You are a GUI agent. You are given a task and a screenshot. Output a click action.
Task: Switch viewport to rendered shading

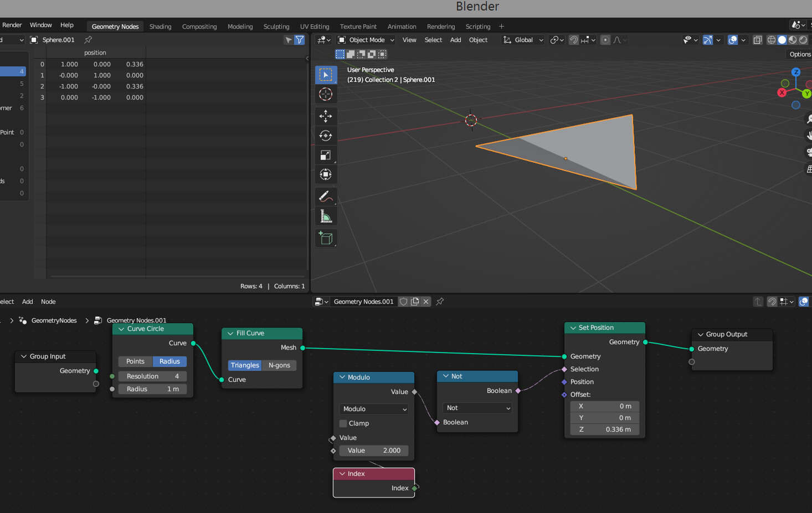point(803,40)
